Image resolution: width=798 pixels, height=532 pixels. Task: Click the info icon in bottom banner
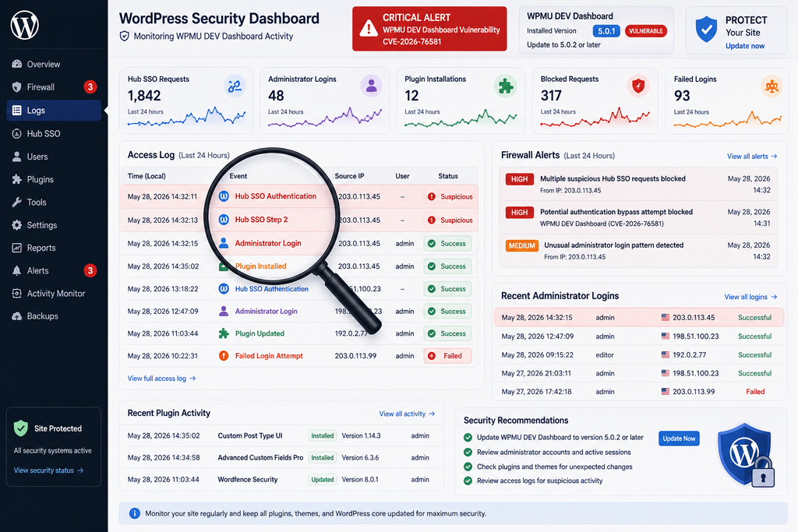coord(134,513)
